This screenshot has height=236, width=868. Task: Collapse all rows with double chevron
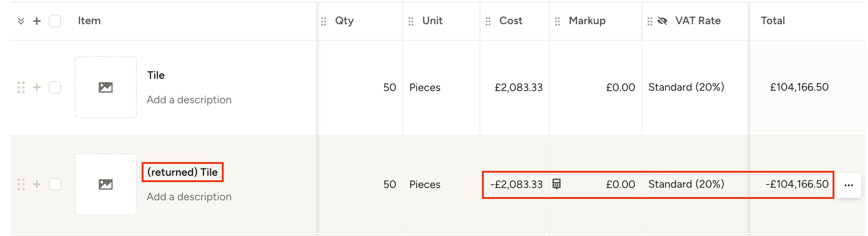[x=21, y=21]
